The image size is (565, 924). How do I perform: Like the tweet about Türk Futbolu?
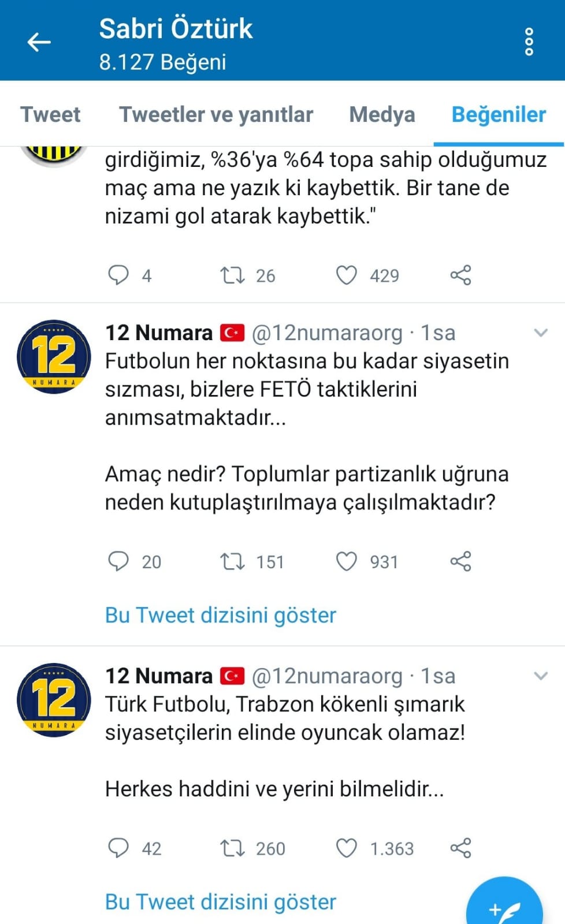point(347,849)
